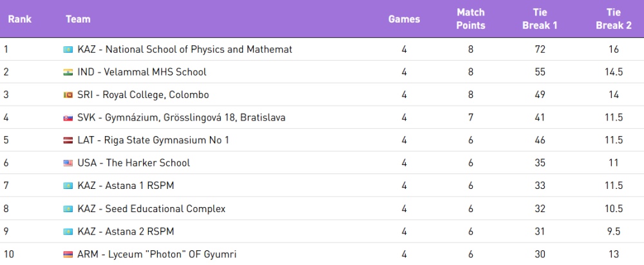Sort by the Games column header
The height and width of the screenshot is (265, 644).
click(404, 19)
